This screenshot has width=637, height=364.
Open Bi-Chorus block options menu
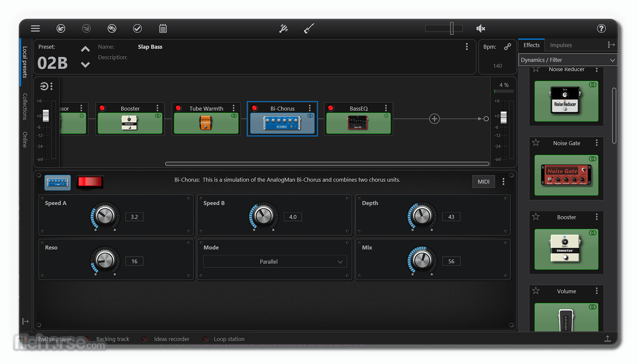click(x=310, y=108)
